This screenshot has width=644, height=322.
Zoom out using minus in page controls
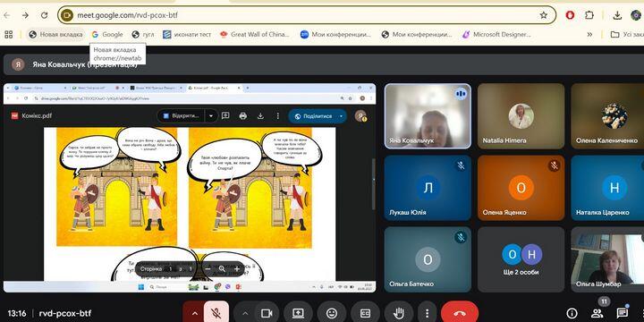[x=208, y=269]
